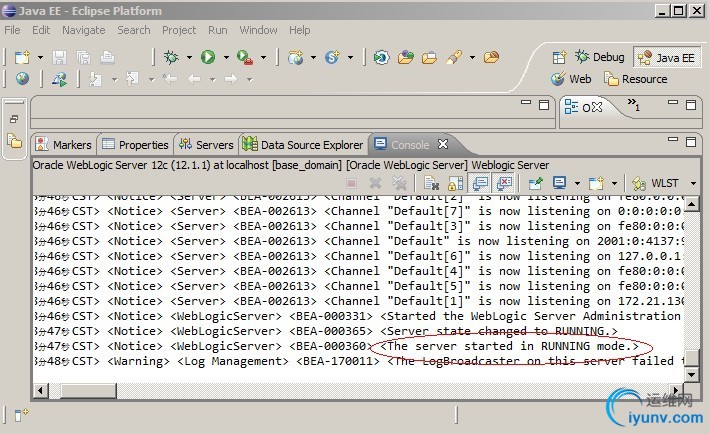Click the blue gear arrow toolbar icon
Screen dimensions: 709x434
[381, 57]
